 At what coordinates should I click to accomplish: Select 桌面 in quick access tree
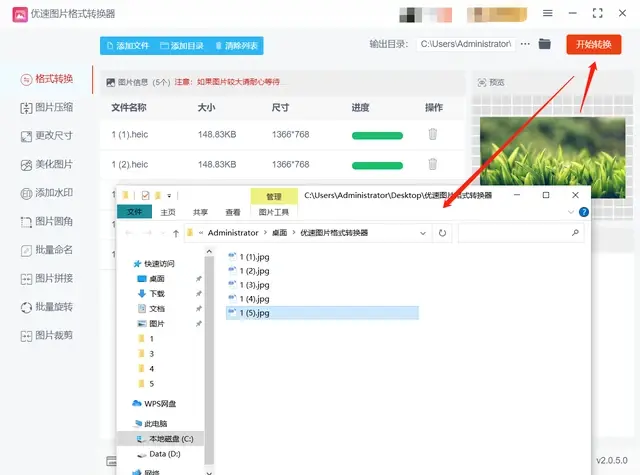(151, 279)
